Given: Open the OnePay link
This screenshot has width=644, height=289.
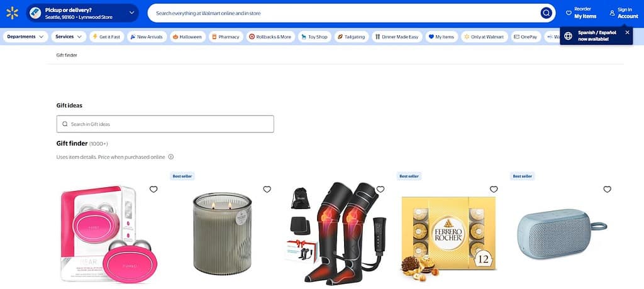Looking at the screenshot, I should pos(526,36).
